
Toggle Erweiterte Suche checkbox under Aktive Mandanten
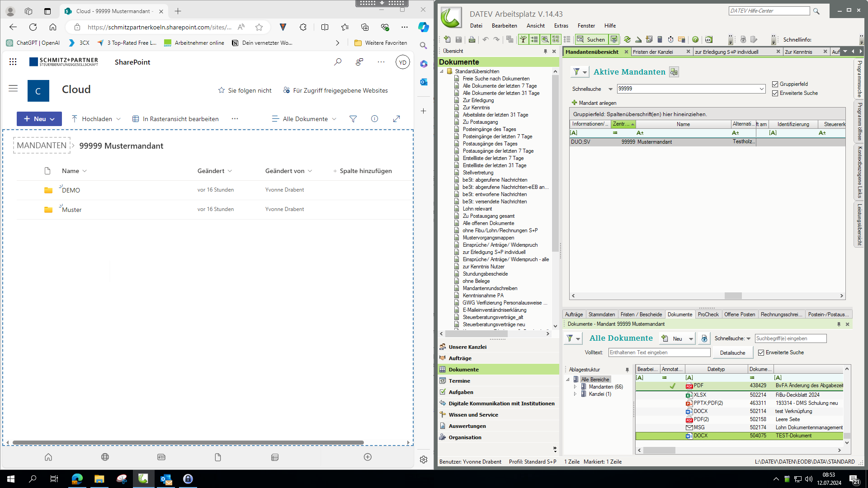point(775,93)
